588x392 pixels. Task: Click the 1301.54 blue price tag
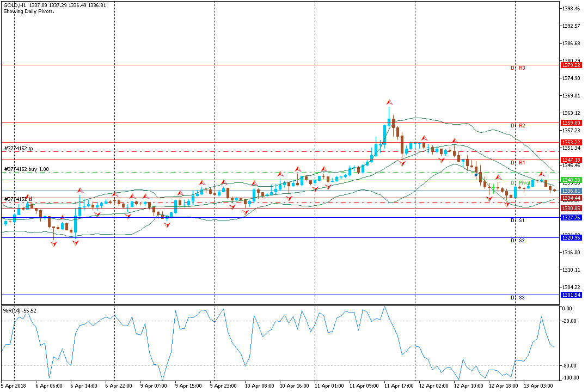click(x=571, y=295)
